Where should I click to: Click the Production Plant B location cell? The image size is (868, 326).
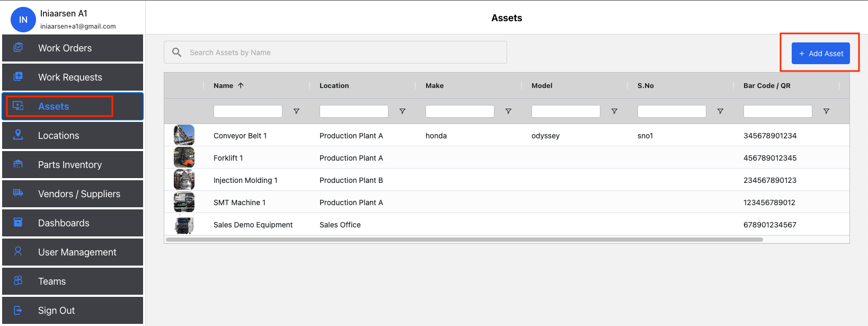351,180
